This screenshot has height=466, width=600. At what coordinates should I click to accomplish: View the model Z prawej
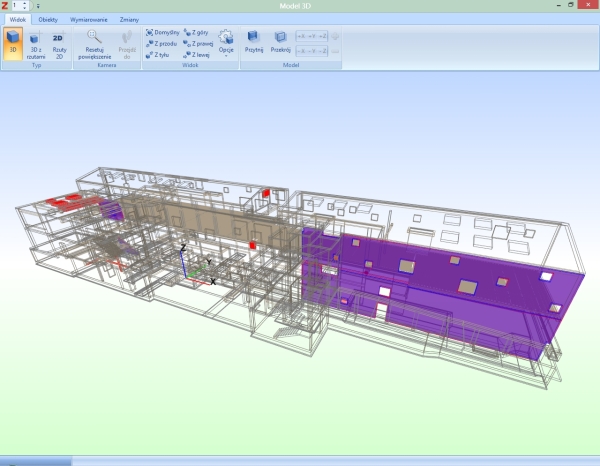coord(198,44)
